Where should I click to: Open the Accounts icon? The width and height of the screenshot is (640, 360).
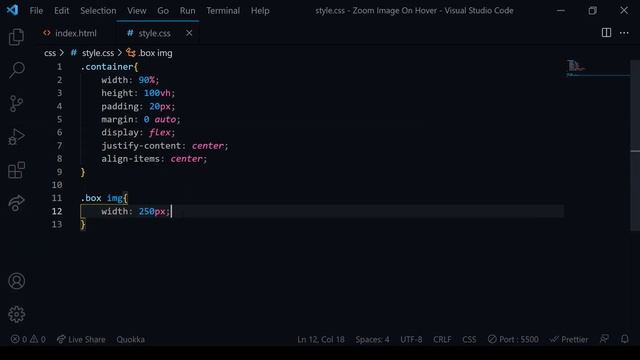point(16,281)
